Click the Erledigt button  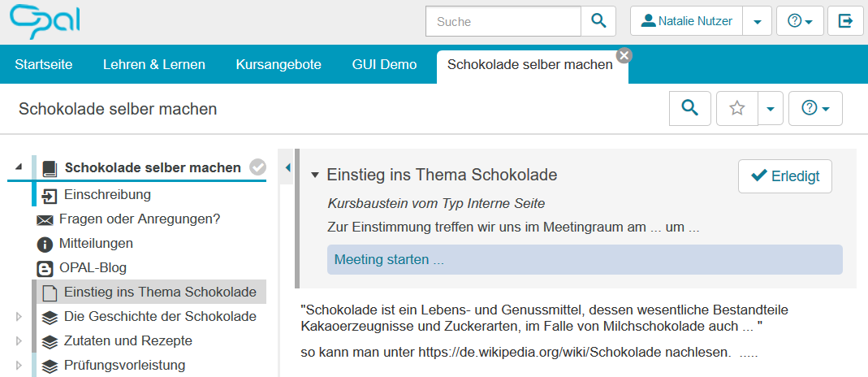[785, 176]
